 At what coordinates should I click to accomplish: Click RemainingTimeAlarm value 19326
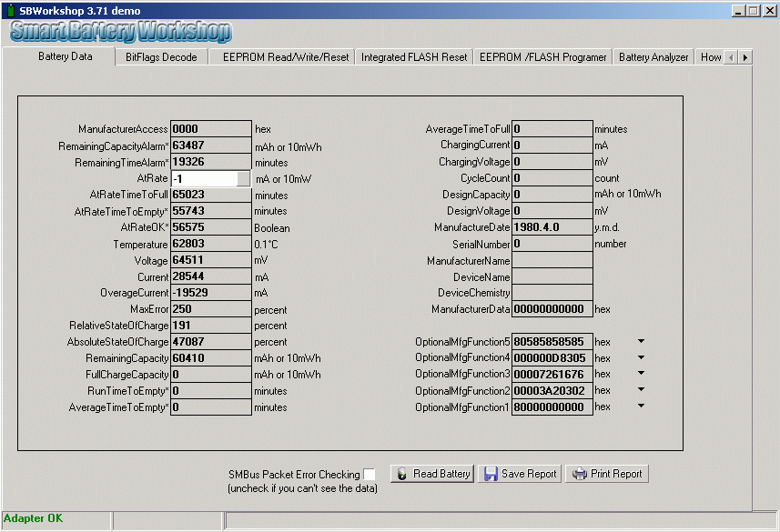211,162
